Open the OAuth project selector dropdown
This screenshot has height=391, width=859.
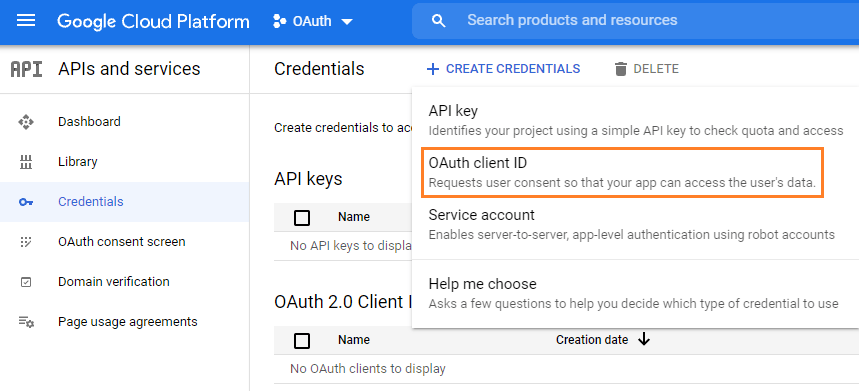tap(313, 21)
